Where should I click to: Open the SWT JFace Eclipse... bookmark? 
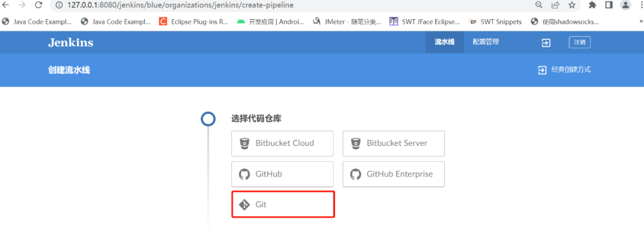click(425, 22)
